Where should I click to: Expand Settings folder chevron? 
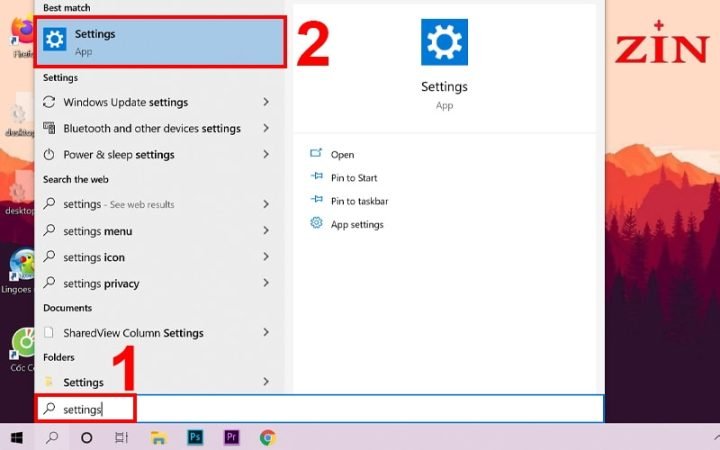pyautogui.click(x=266, y=382)
